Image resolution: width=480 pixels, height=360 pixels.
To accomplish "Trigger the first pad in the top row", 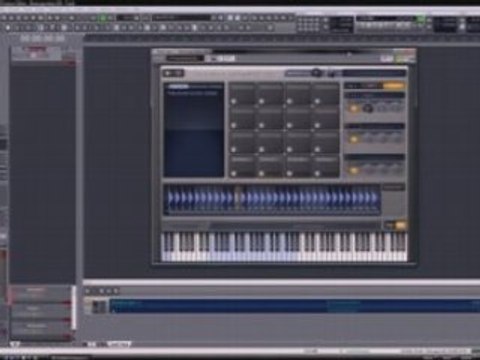I will (x=242, y=94).
